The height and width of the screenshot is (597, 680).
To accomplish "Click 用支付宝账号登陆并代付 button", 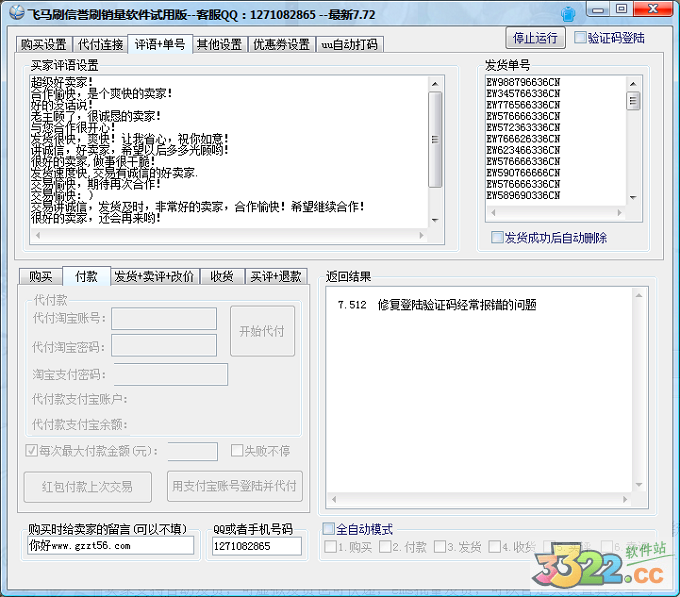I will click(x=235, y=486).
